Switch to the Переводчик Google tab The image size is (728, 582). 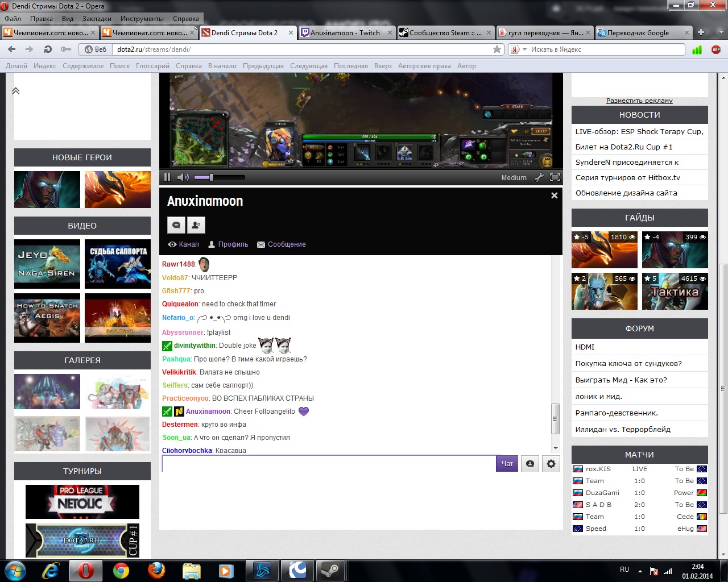[643, 33]
